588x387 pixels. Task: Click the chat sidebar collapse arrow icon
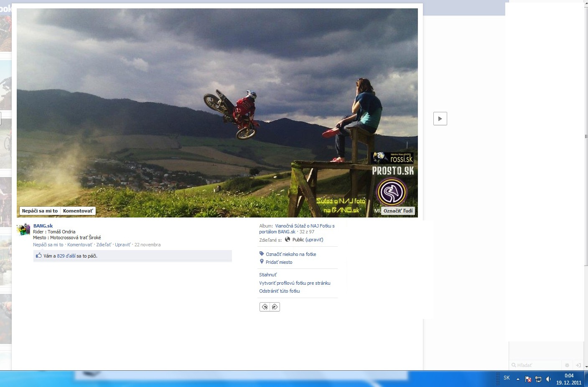pyautogui.click(x=578, y=365)
